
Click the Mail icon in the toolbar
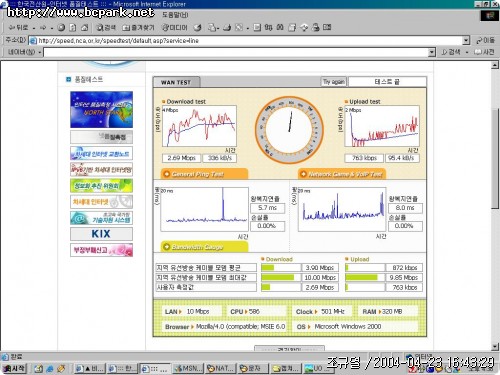(x=212, y=28)
